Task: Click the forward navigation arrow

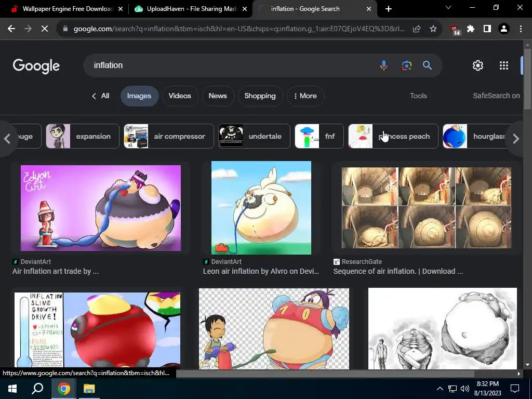Action: point(28,29)
